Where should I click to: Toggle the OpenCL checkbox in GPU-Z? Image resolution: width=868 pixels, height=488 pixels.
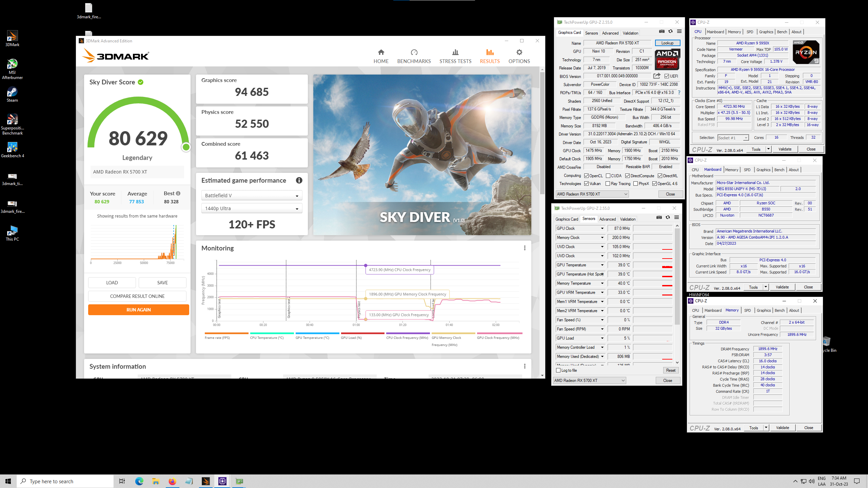pyautogui.click(x=586, y=176)
